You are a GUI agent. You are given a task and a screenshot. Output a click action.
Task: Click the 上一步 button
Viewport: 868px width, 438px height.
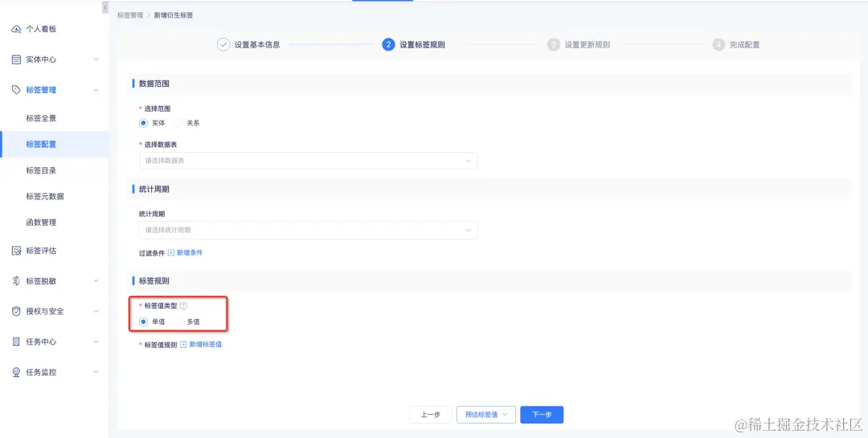(431, 415)
